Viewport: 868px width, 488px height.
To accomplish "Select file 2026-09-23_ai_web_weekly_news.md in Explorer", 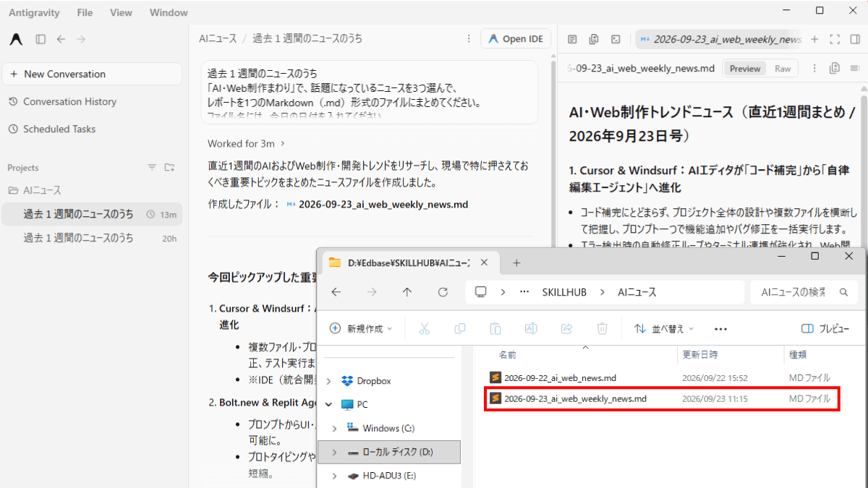I will click(662, 398).
